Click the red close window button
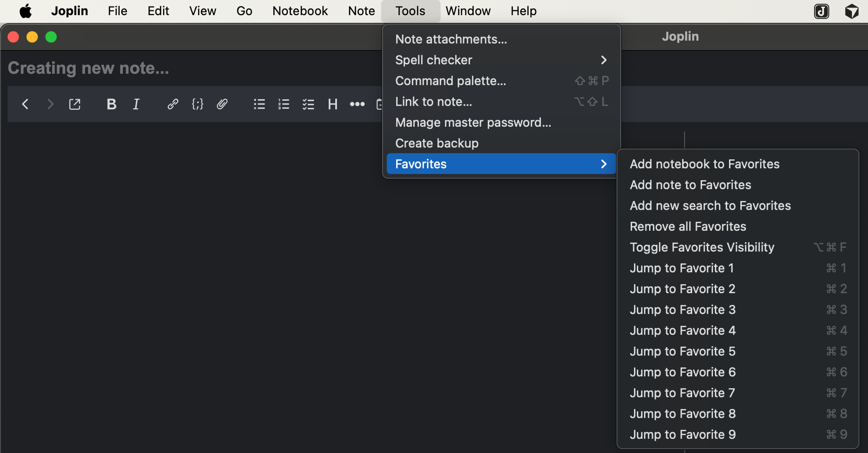The height and width of the screenshot is (453, 868). pos(13,37)
